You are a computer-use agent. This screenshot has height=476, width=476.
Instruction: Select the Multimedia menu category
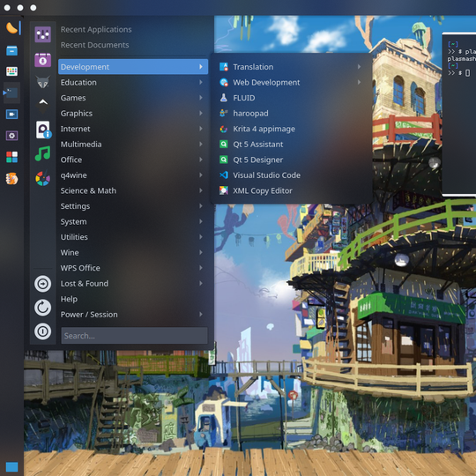(133, 145)
